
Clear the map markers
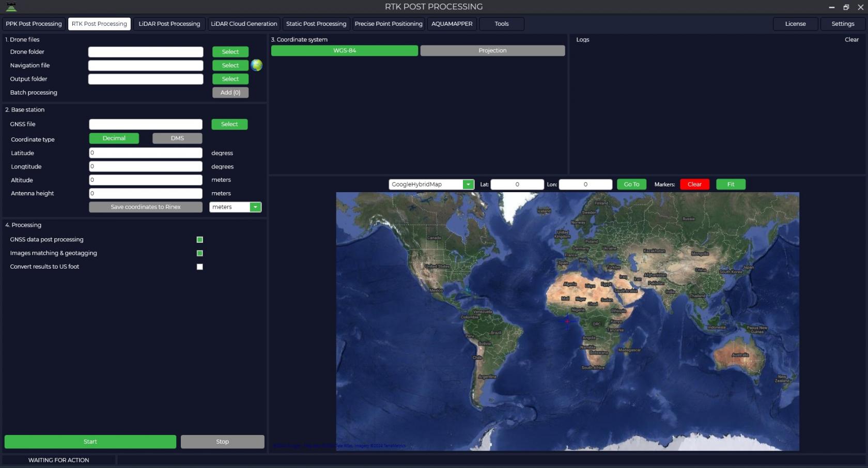694,184
